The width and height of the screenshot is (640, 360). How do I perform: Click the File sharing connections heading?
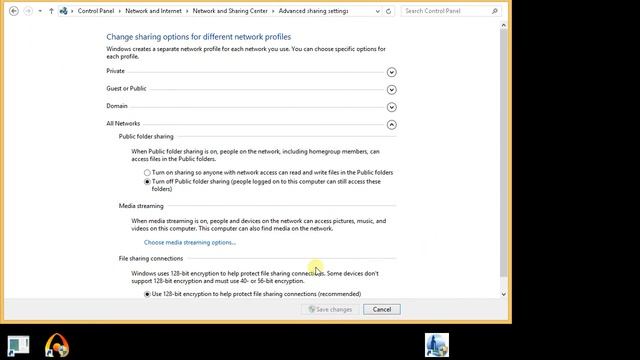coord(151,258)
